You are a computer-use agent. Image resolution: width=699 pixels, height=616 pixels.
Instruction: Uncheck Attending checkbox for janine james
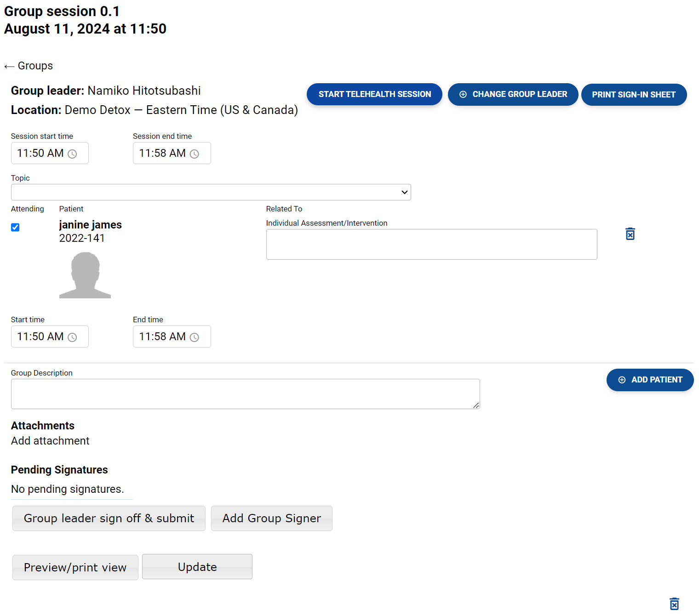click(x=15, y=227)
